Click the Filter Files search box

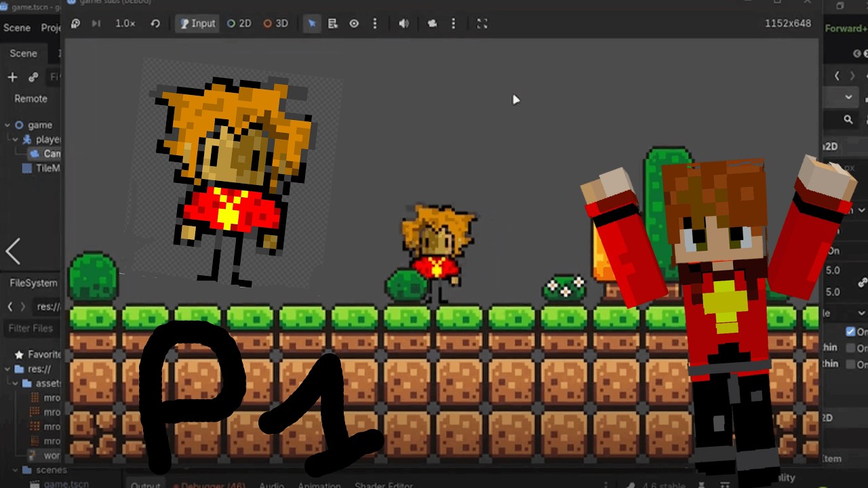[32, 329]
